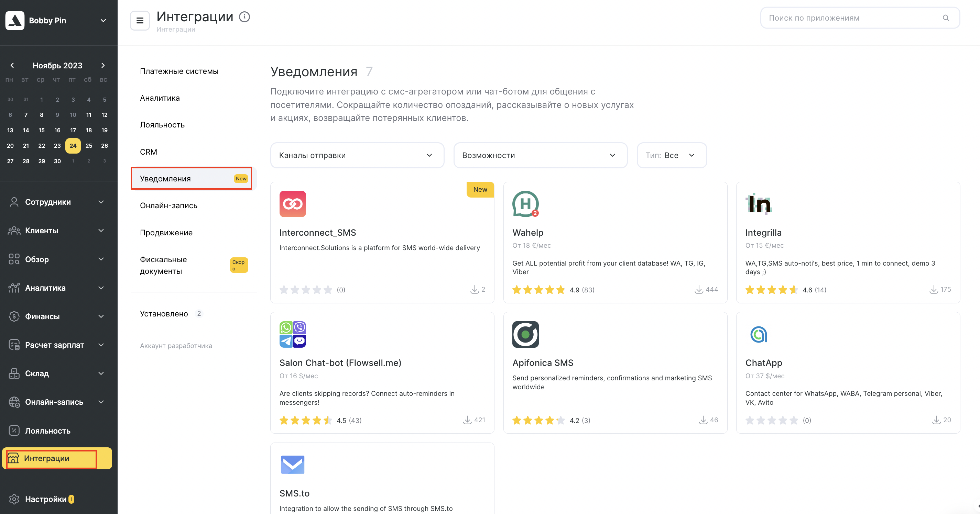Open Wahelp integration title
980x514 pixels.
pyautogui.click(x=528, y=233)
